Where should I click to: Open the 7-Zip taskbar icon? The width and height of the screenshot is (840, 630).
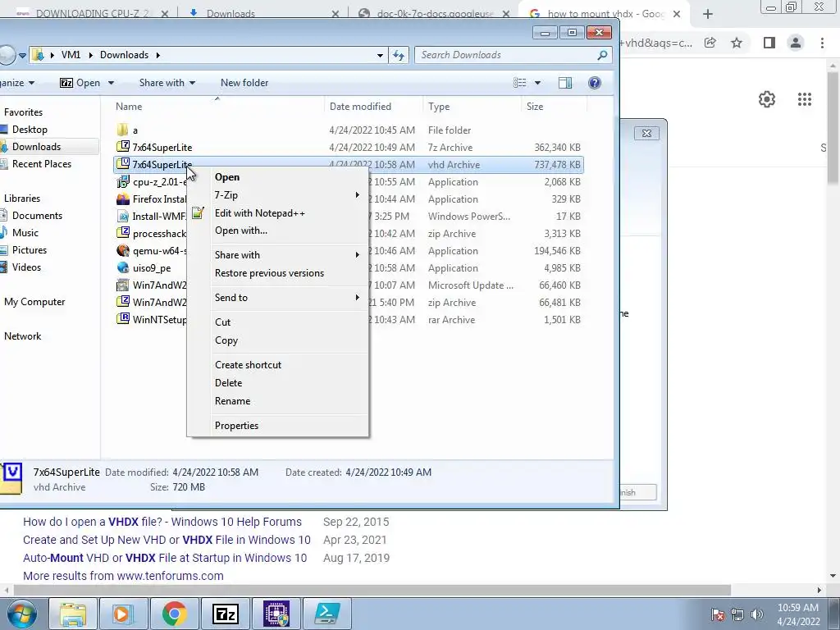[x=225, y=614]
